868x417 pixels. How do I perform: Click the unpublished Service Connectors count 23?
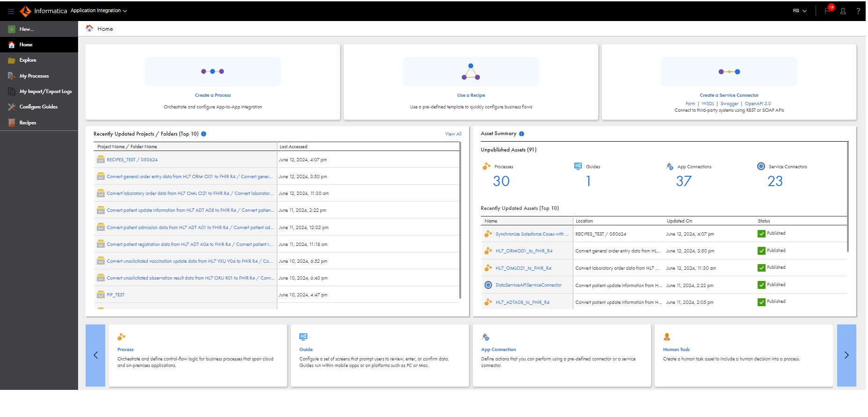[x=775, y=181]
